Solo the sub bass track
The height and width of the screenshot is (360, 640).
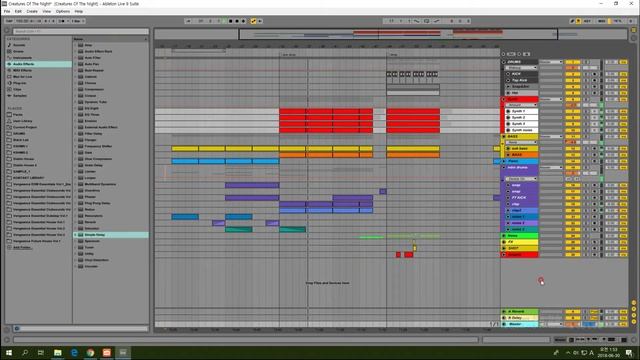587,149
